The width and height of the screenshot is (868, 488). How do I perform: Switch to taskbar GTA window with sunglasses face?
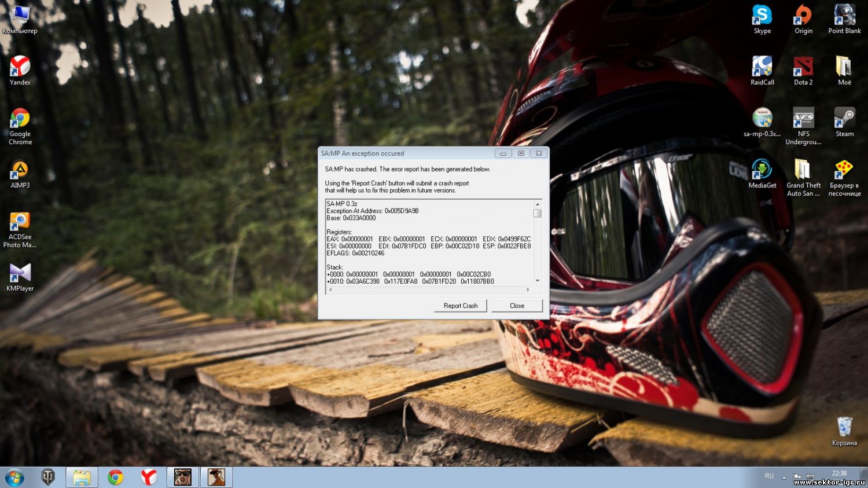pyautogui.click(x=183, y=477)
